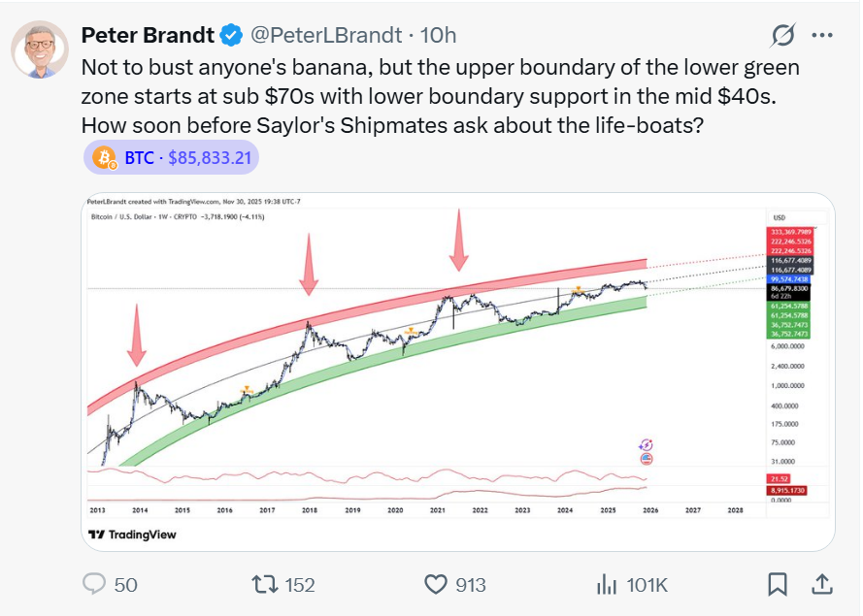This screenshot has width=863, height=616.
Task: Click the 913 likes count
Action: 470,585
